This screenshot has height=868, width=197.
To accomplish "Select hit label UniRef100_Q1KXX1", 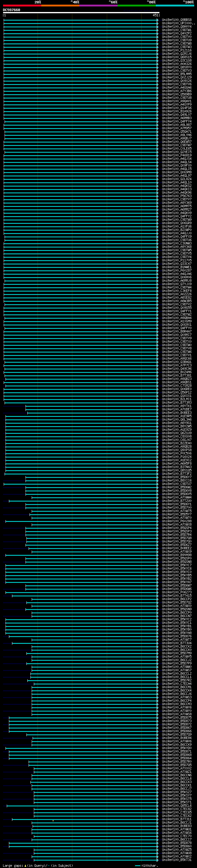I will 177,396.
